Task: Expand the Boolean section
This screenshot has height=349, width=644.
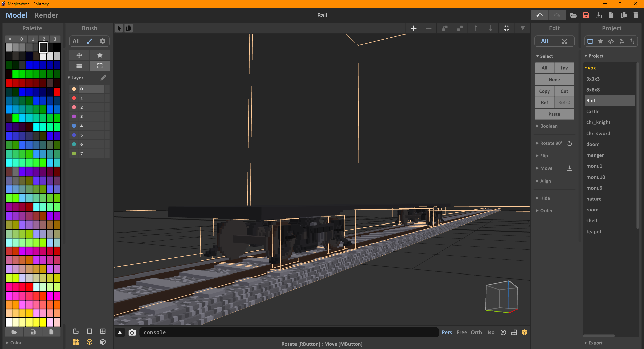Action: pos(549,126)
